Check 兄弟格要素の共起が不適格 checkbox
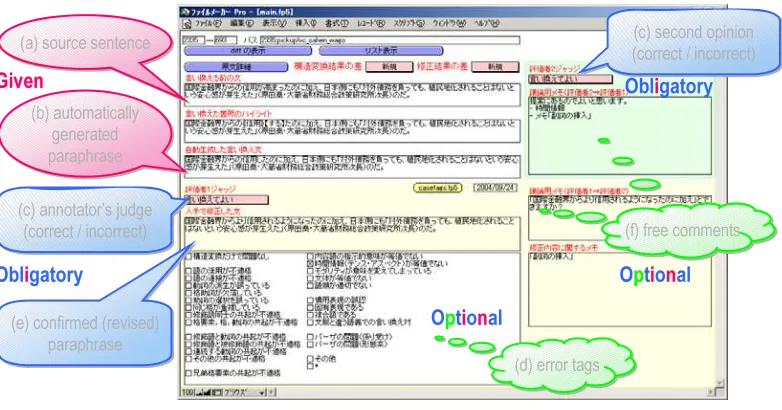 189,373
